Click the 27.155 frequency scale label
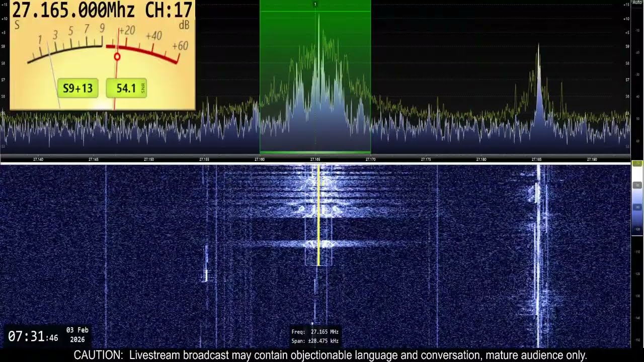Image resolution: width=644 pixels, height=362 pixels. point(204,159)
